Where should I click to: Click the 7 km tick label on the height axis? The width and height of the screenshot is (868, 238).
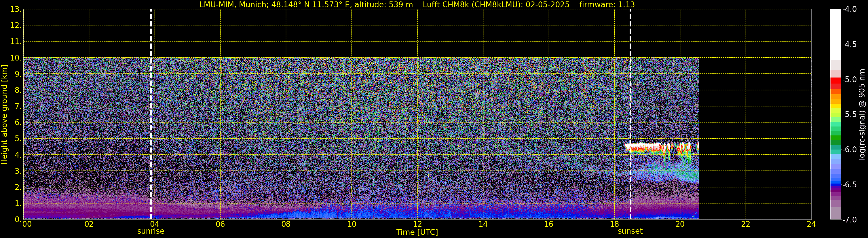click(x=18, y=106)
